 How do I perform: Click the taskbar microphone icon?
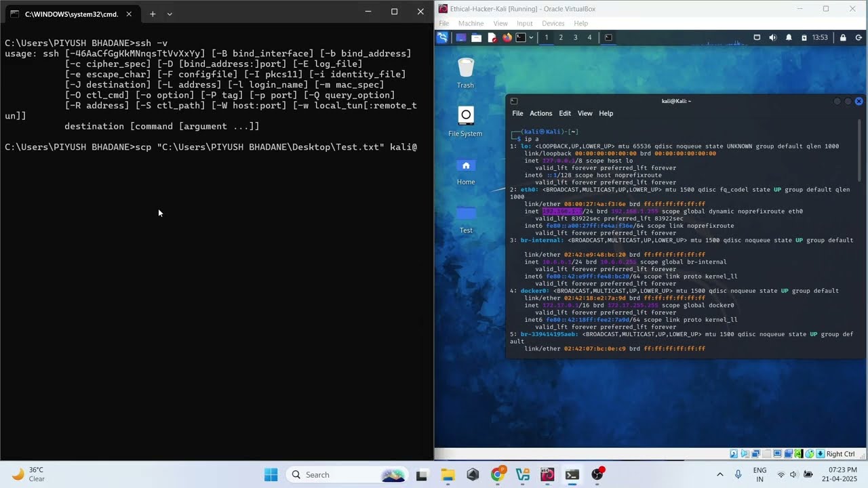[x=738, y=474]
